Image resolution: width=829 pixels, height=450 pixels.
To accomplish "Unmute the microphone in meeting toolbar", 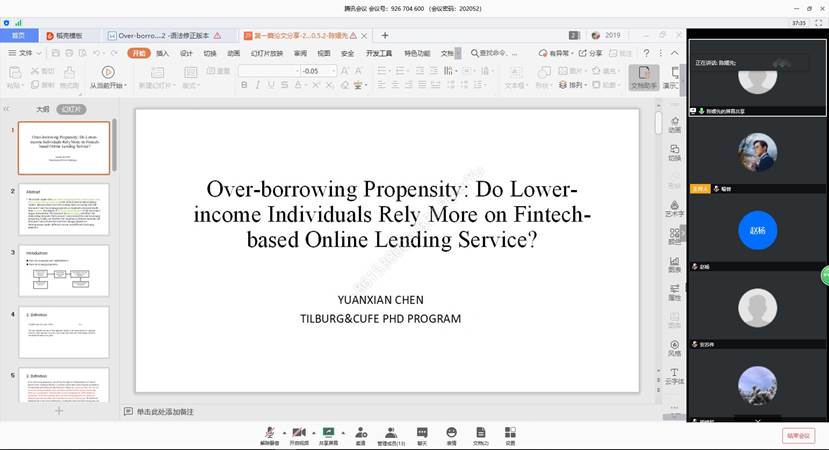I will click(268, 431).
